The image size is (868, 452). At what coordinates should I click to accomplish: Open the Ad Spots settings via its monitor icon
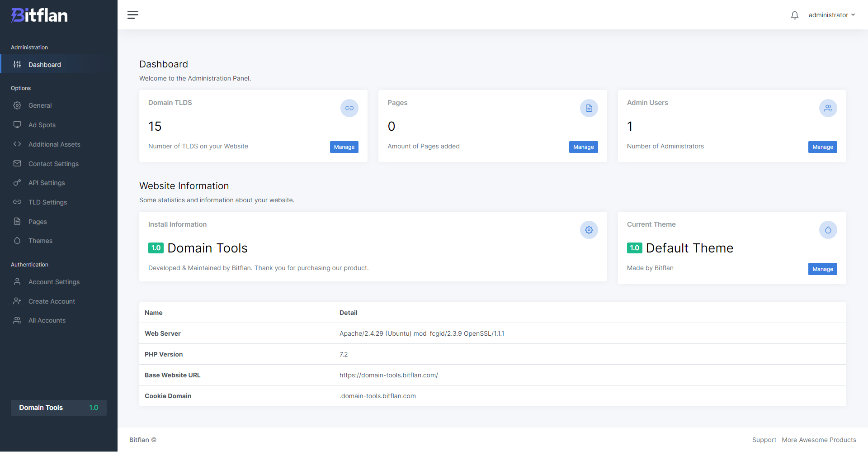click(17, 124)
